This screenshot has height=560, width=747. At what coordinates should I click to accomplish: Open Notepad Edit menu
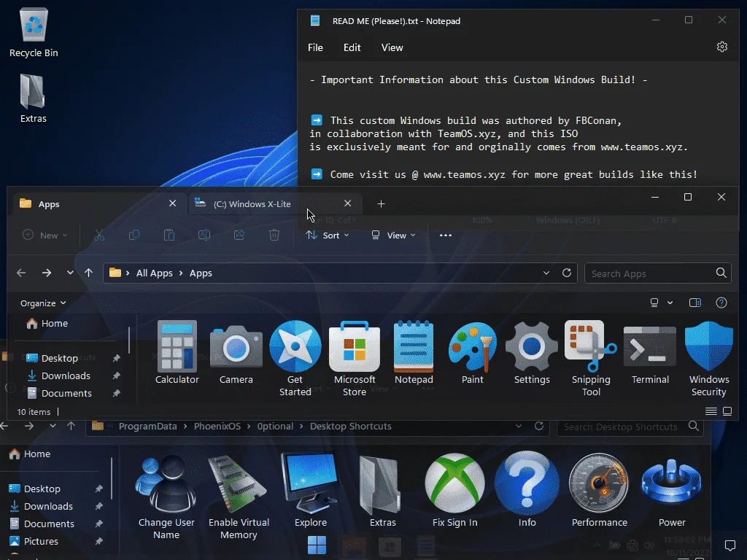352,47
